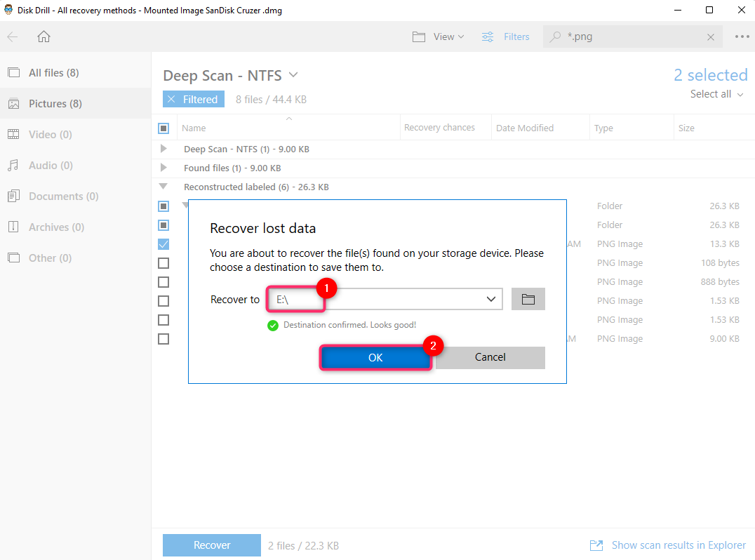
Task: Expand the Found files (1) group
Action: (x=163, y=168)
